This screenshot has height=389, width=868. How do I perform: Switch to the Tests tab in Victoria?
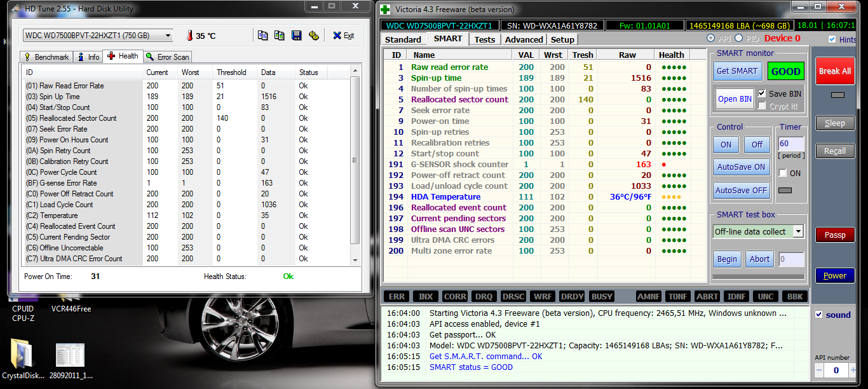coord(485,39)
